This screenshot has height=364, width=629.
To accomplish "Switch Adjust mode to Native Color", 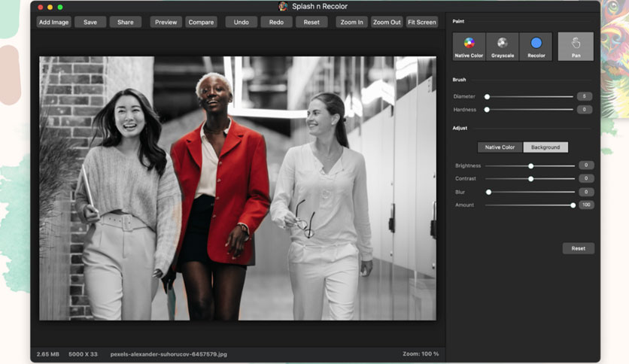I will [500, 147].
